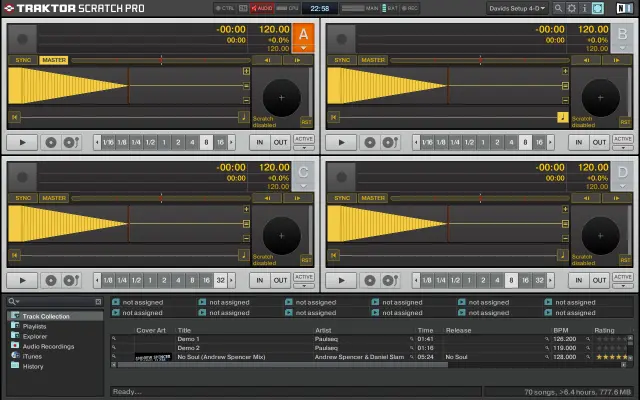
Task: Select Track Collection in browser tree
Action: coord(47,316)
